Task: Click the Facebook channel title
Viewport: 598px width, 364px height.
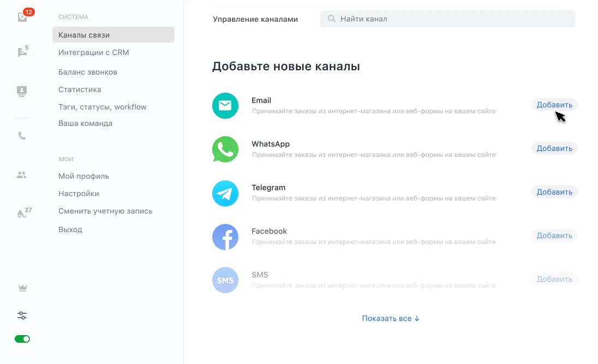Action: click(x=269, y=231)
